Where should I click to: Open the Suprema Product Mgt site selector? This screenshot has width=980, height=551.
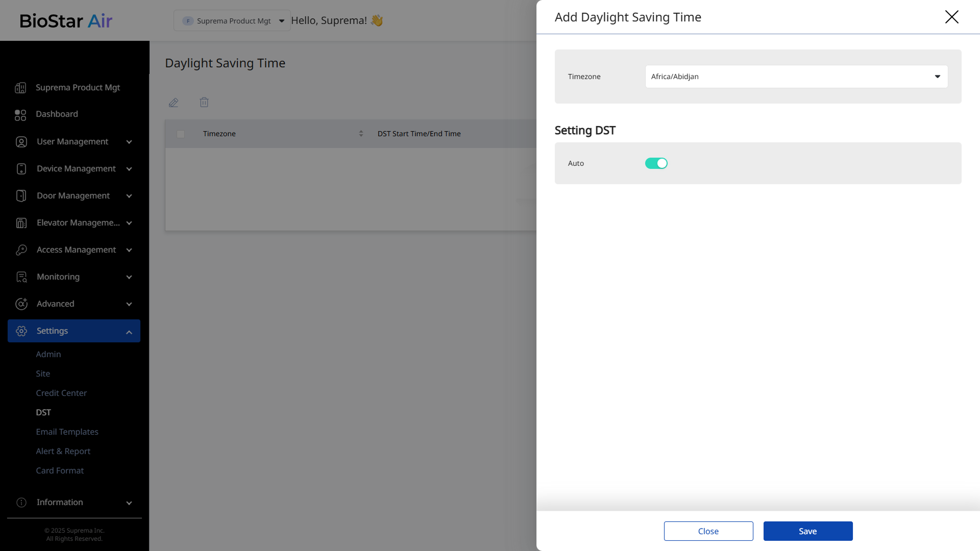point(232,21)
